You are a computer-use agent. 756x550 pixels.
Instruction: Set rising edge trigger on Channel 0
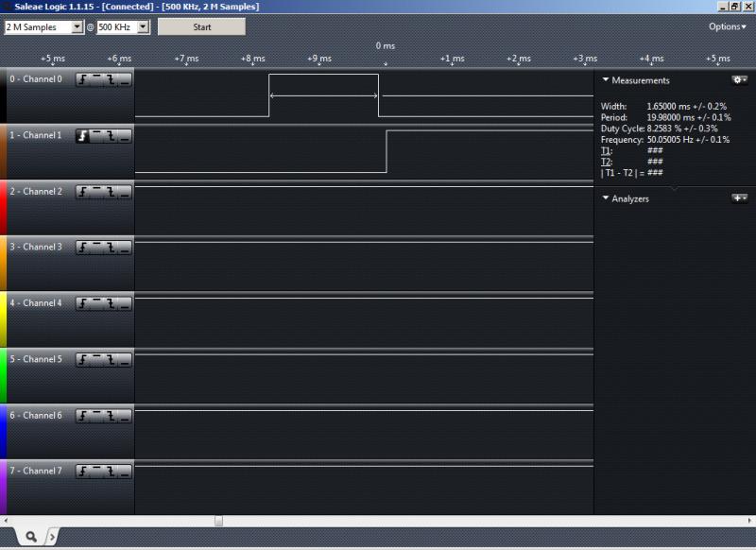(83, 79)
